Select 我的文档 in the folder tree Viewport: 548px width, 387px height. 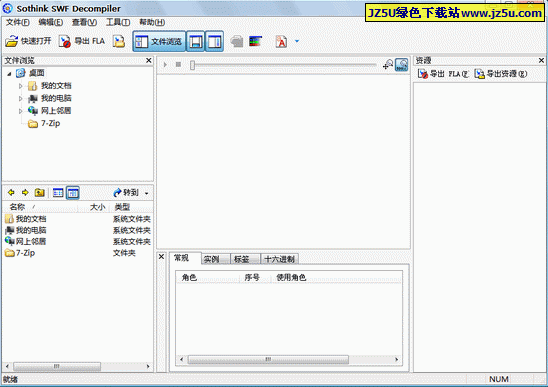[56, 86]
